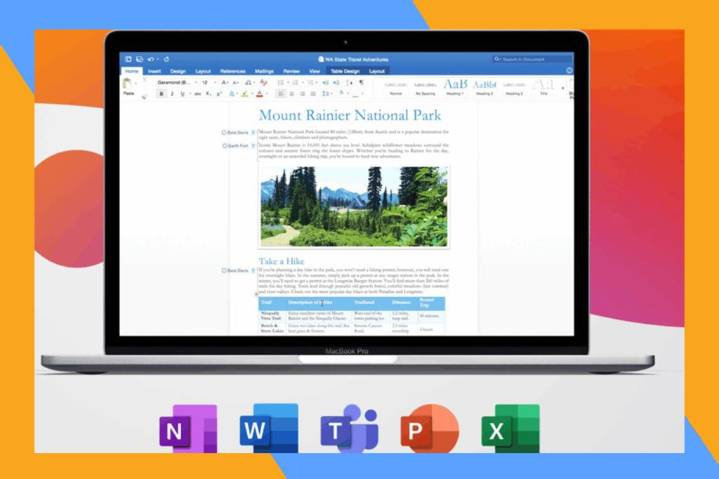Image resolution: width=719 pixels, height=479 pixels.
Task: Open the Home tab
Action: coord(132,71)
